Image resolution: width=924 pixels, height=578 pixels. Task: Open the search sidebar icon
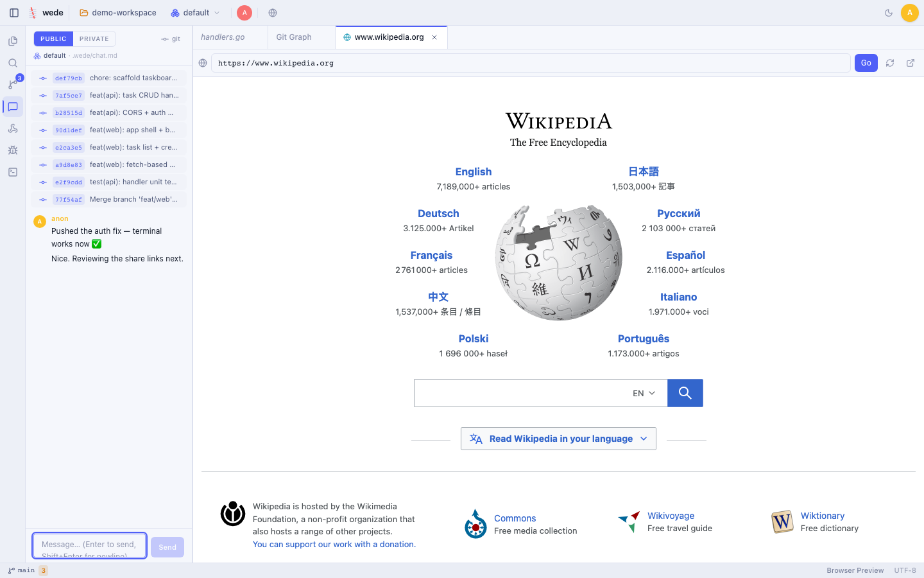click(x=13, y=63)
